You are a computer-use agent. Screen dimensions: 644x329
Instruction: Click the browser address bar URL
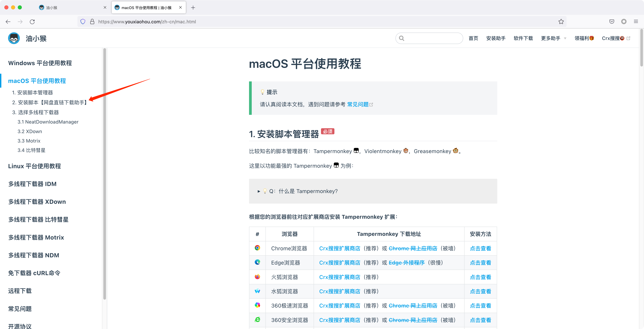point(147,22)
